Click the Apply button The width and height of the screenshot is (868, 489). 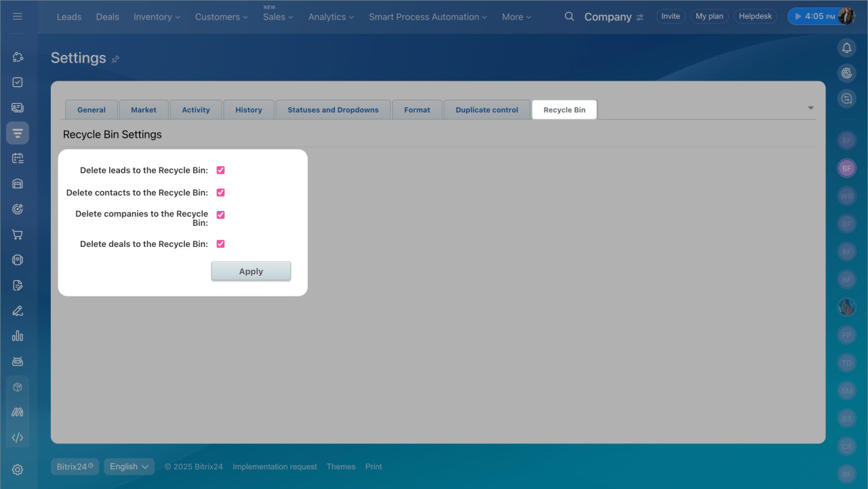(x=251, y=271)
